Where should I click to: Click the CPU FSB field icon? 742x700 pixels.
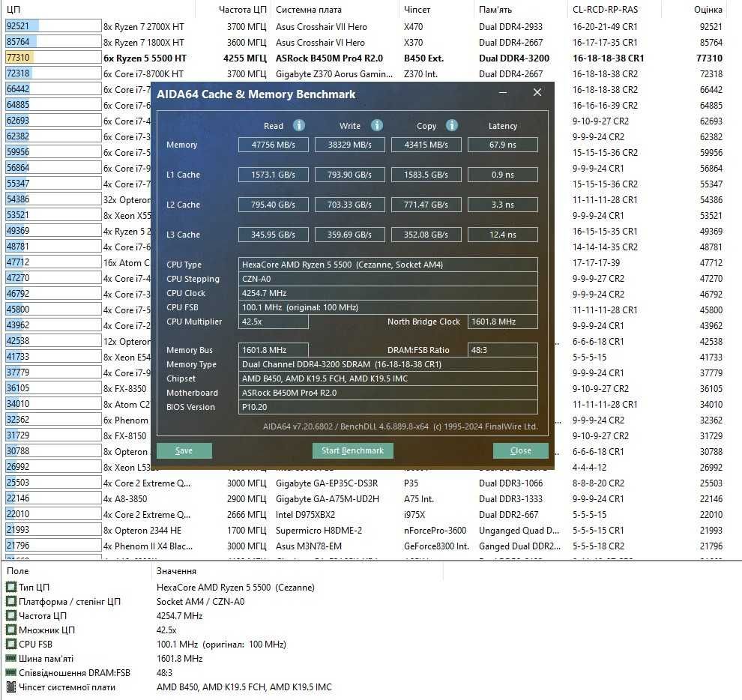tap(11, 644)
